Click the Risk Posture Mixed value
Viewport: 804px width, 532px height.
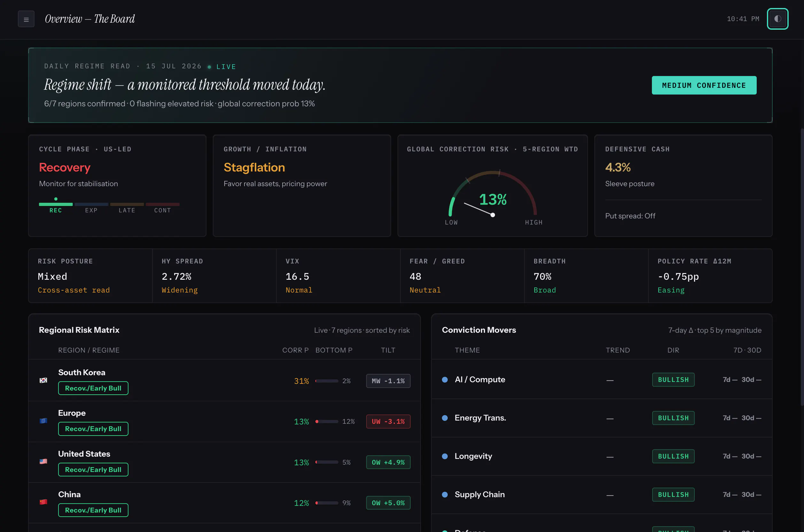click(x=52, y=277)
